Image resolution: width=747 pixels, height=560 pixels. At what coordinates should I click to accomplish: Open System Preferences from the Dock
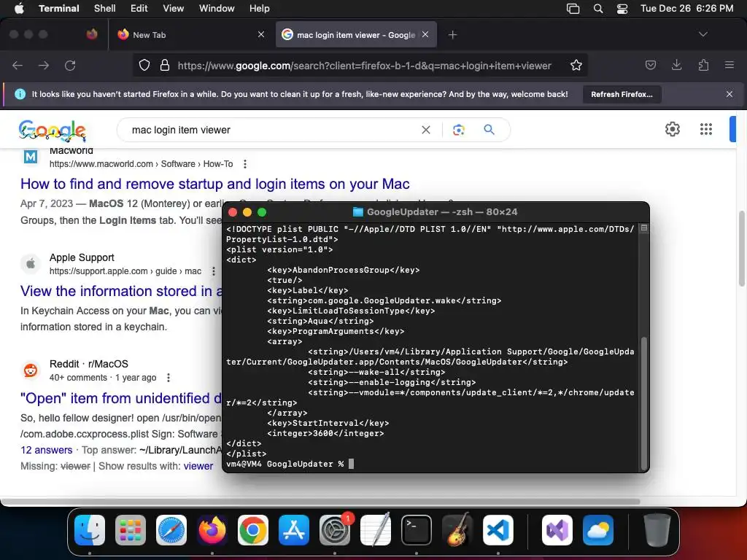tap(335, 530)
